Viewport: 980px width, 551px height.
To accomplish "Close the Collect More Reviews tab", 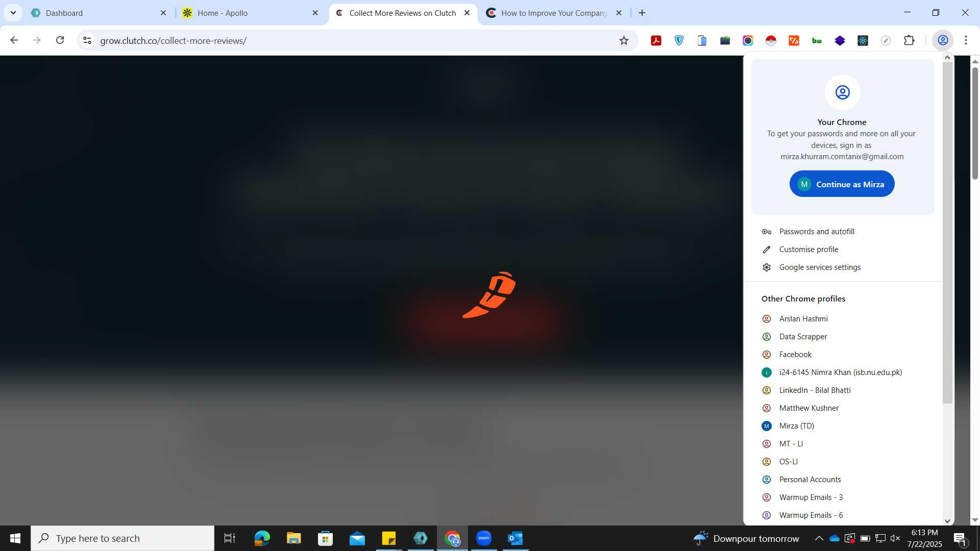I will click(467, 13).
